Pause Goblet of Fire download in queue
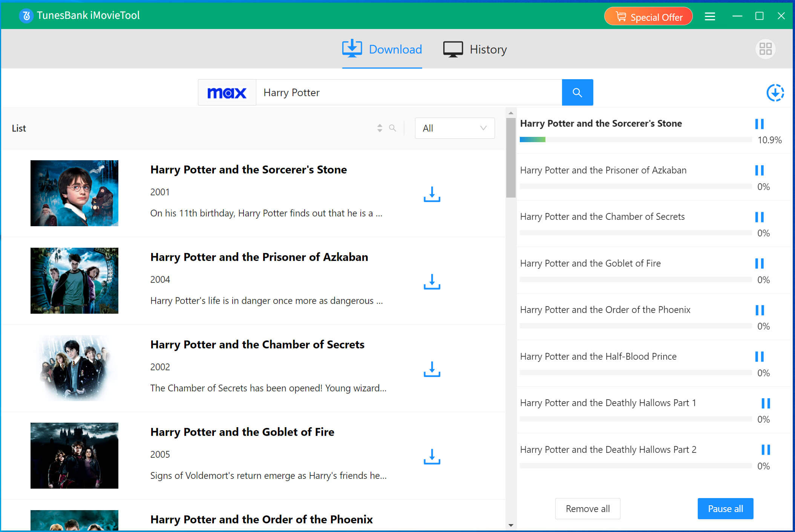 [759, 264]
